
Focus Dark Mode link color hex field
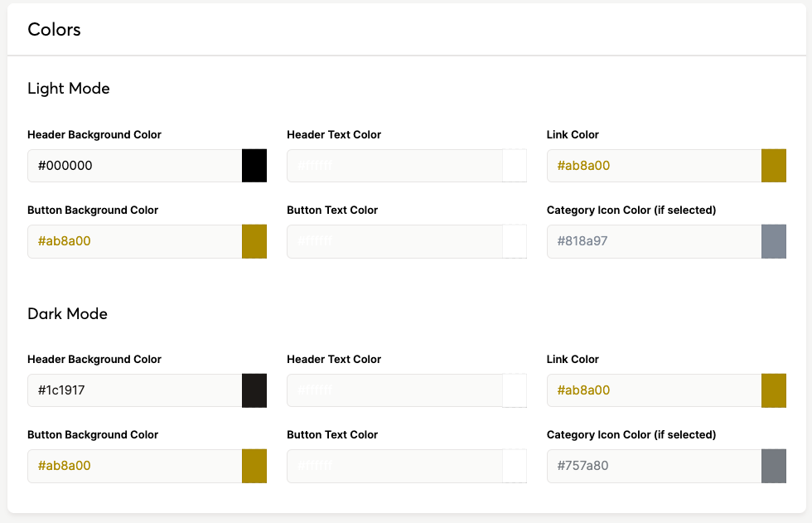(654, 390)
